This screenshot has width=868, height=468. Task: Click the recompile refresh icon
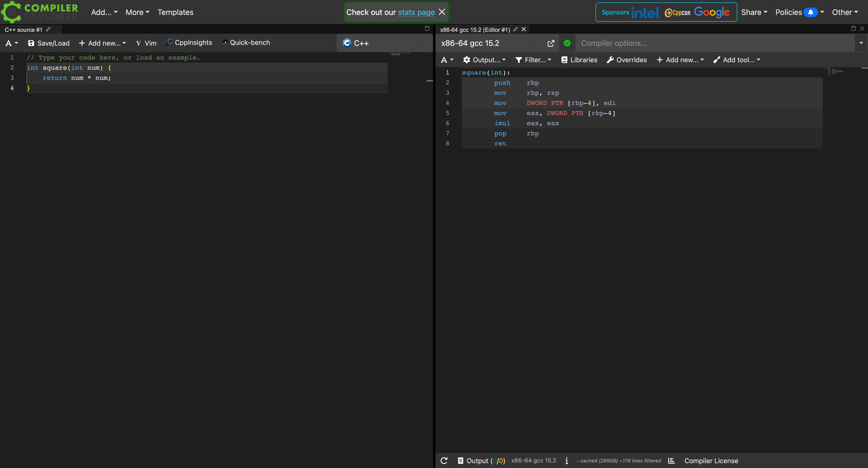[x=444, y=461]
